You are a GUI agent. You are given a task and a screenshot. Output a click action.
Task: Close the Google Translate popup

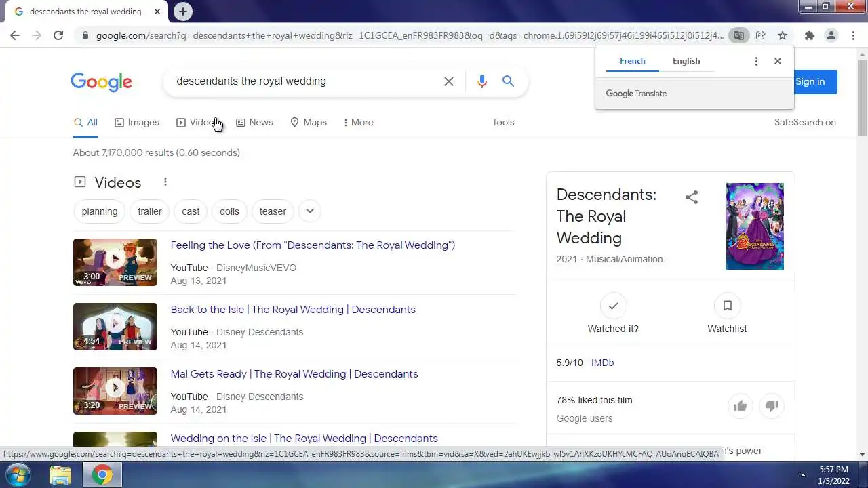[778, 61]
